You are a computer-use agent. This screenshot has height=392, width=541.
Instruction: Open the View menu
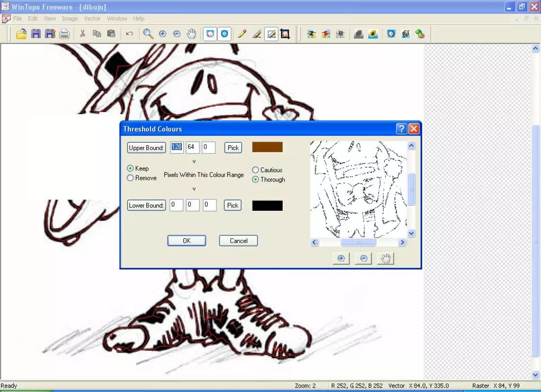tap(49, 19)
